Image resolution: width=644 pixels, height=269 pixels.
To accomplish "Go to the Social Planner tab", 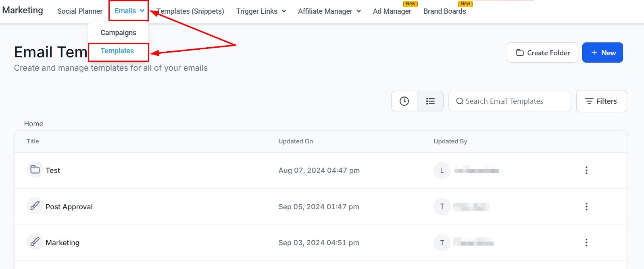I will pos(80,11).
